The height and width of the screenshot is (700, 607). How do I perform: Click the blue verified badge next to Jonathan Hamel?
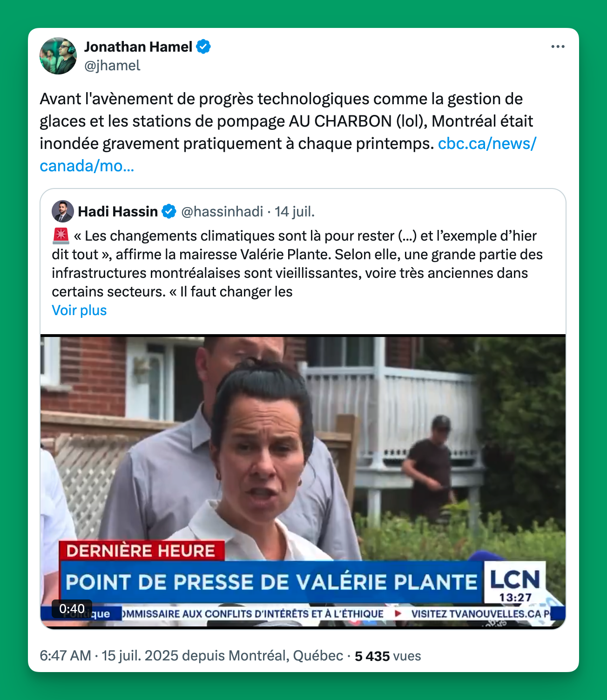(x=203, y=47)
